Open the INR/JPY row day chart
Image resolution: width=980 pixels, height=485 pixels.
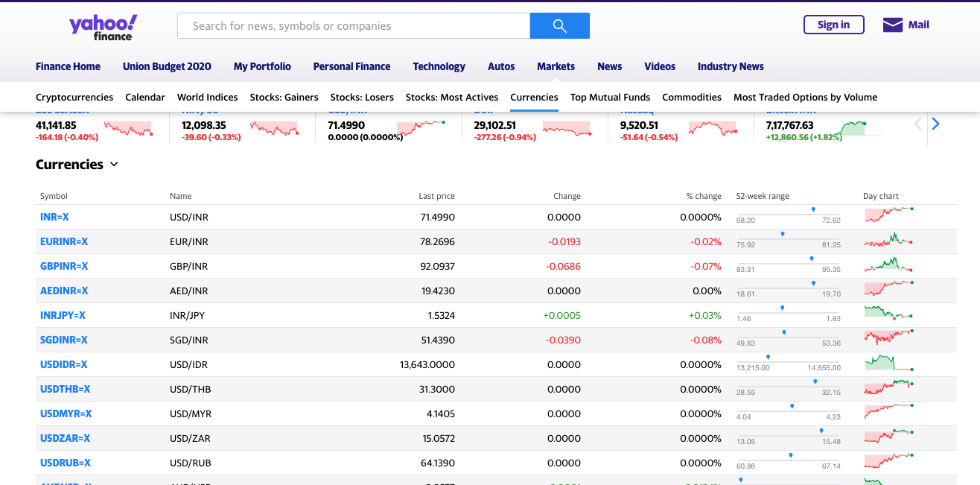889,314
